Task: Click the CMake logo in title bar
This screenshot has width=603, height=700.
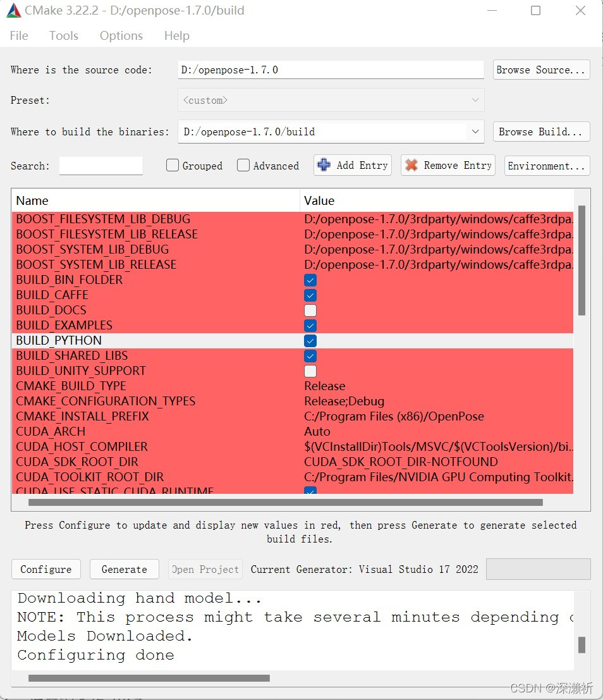Action: click(x=14, y=9)
